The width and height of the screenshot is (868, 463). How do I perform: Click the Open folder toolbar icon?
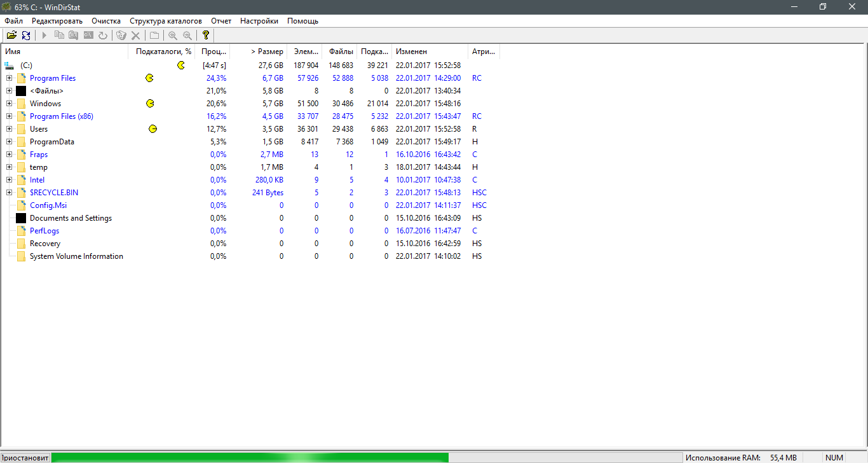click(x=11, y=36)
